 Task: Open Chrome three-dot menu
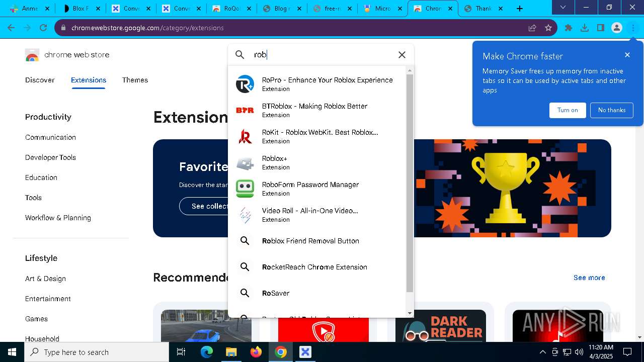633,28
